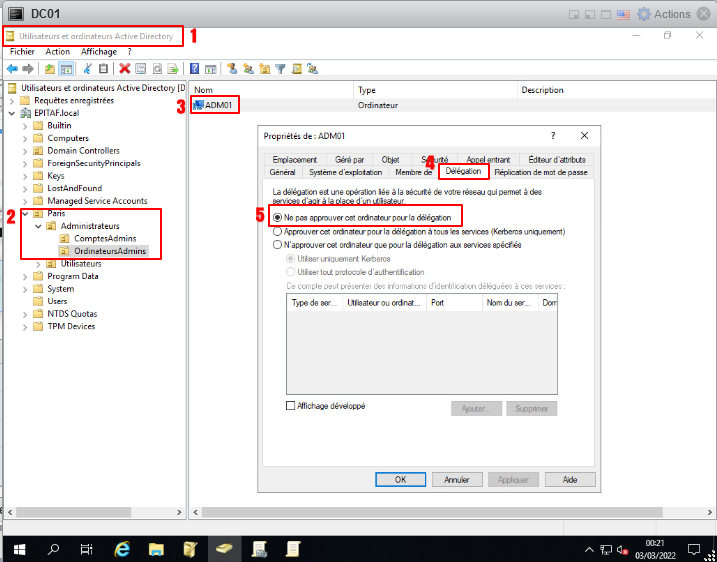Enable the 'Affichage développé' checkbox
The image size is (717, 562).
tap(291, 406)
